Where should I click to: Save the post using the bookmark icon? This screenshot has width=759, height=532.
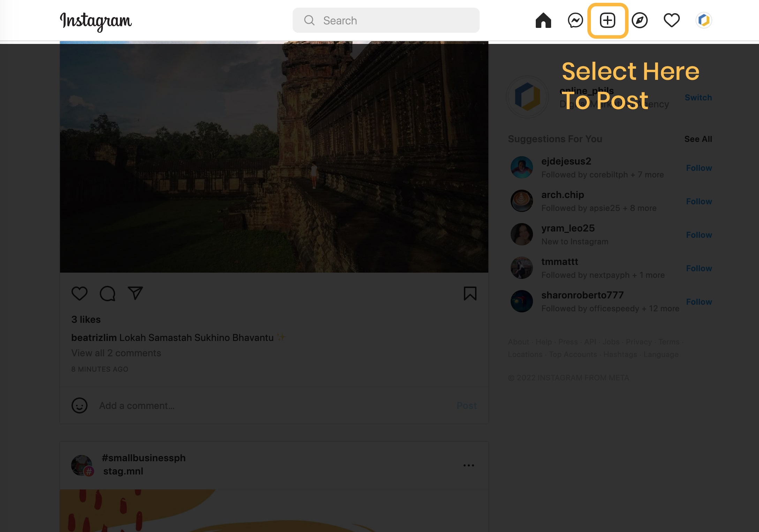pos(470,294)
